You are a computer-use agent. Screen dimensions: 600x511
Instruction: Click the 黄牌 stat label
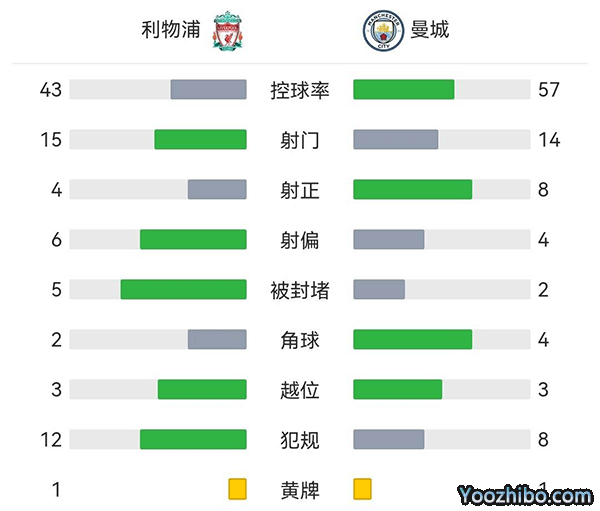(x=300, y=490)
